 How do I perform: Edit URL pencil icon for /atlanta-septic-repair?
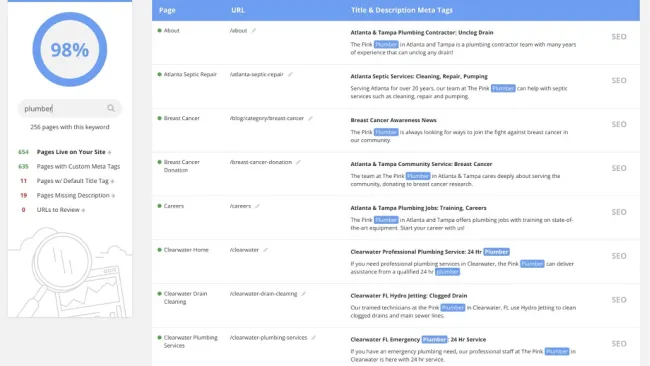tap(290, 74)
